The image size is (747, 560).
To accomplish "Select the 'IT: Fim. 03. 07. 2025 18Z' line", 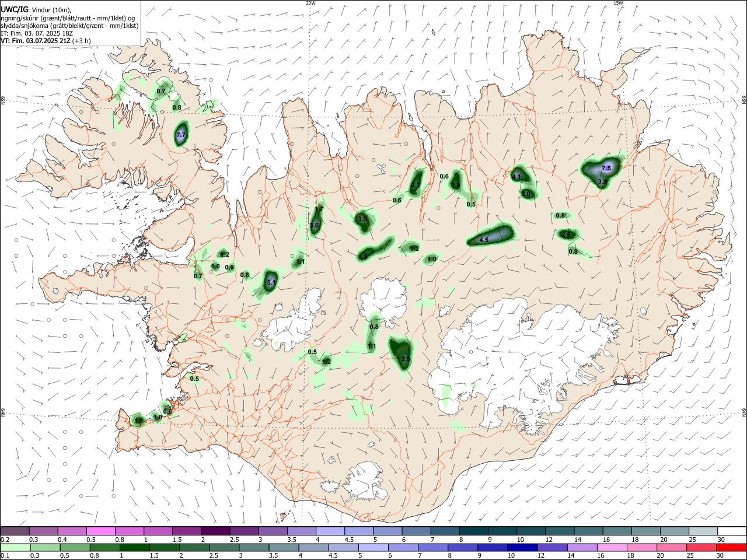I will pos(37,33).
